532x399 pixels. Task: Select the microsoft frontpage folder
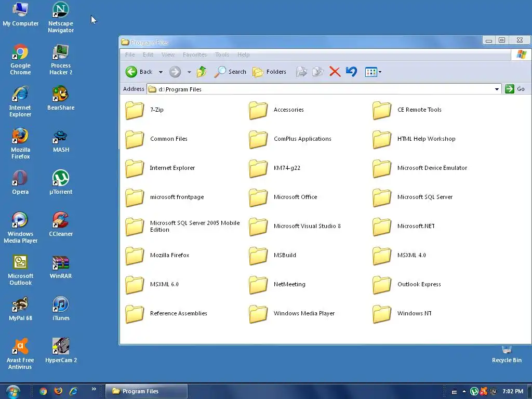pyautogui.click(x=165, y=197)
